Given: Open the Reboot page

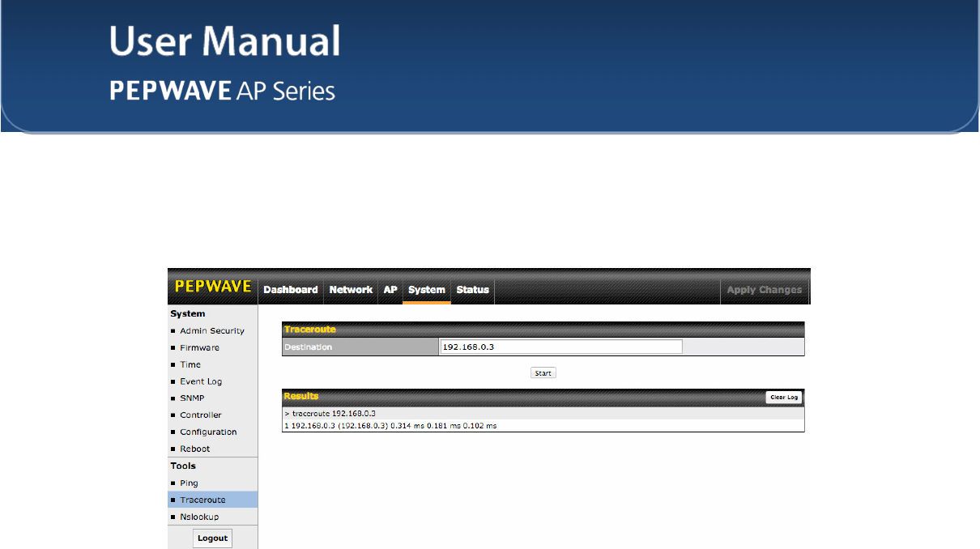Looking at the screenshot, I should pyautogui.click(x=195, y=449).
